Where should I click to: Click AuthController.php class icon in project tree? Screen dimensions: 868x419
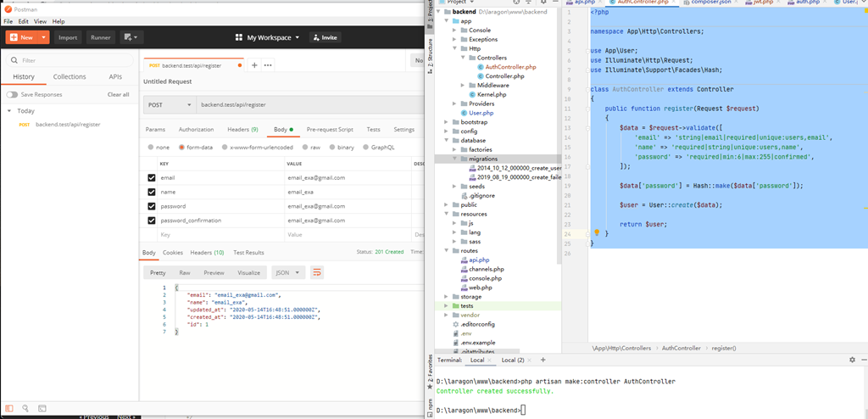pyautogui.click(x=480, y=67)
